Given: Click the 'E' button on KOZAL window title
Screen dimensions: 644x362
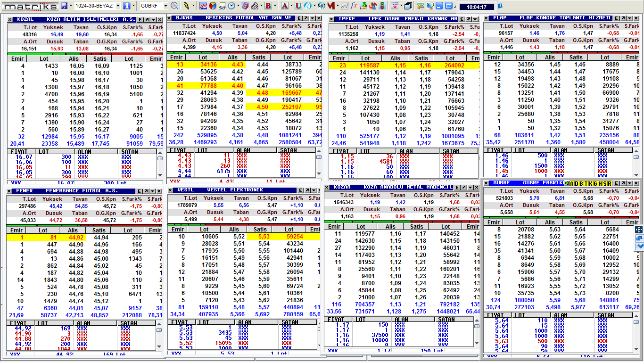Looking at the screenshot, I should (x=140, y=19).
